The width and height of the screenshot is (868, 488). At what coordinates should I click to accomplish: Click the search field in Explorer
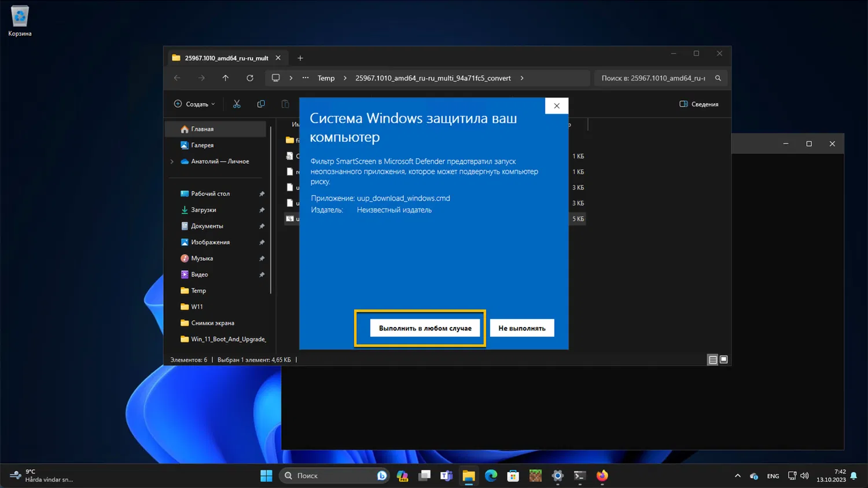point(653,78)
